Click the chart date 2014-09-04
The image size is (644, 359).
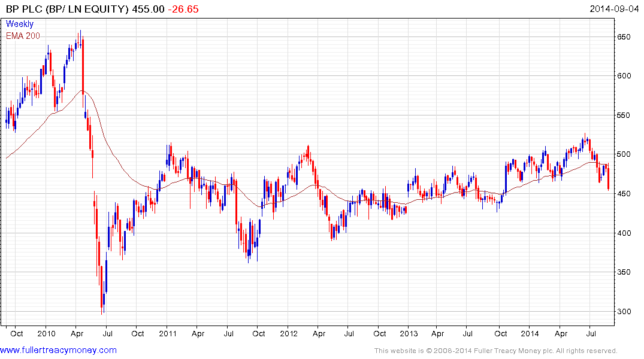[614, 9]
